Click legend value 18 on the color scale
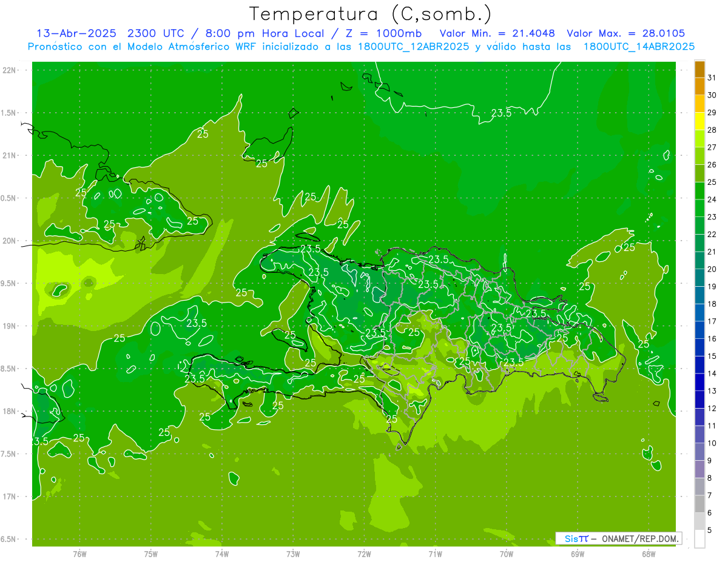Image resolution: width=728 pixels, height=562 pixels. (712, 304)
